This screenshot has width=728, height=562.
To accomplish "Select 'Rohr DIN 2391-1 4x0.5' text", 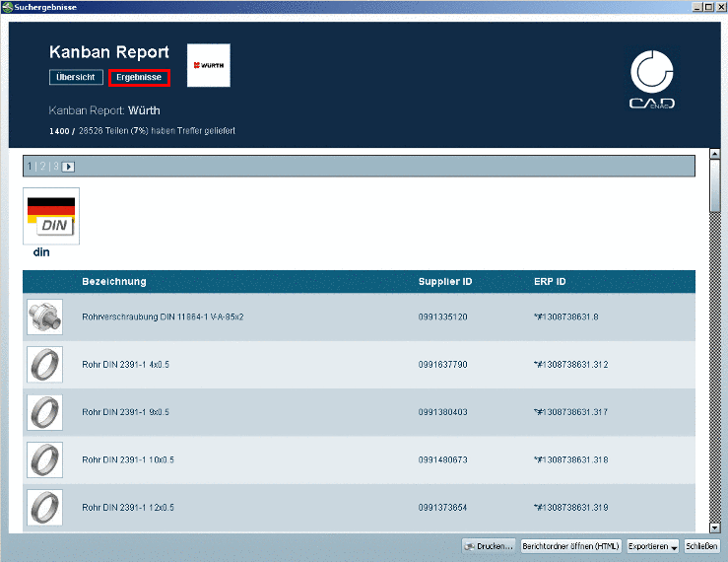I will pos(126,365).
